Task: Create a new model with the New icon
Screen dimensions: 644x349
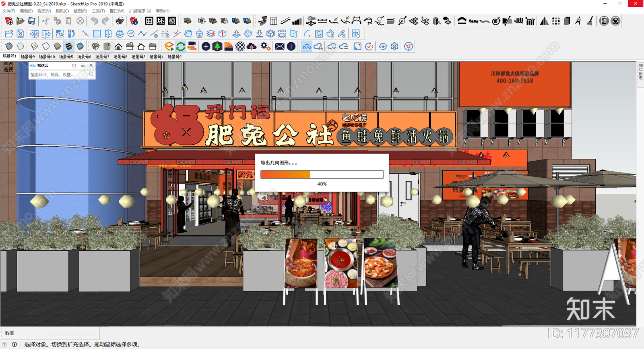Action: pos(9,21)
